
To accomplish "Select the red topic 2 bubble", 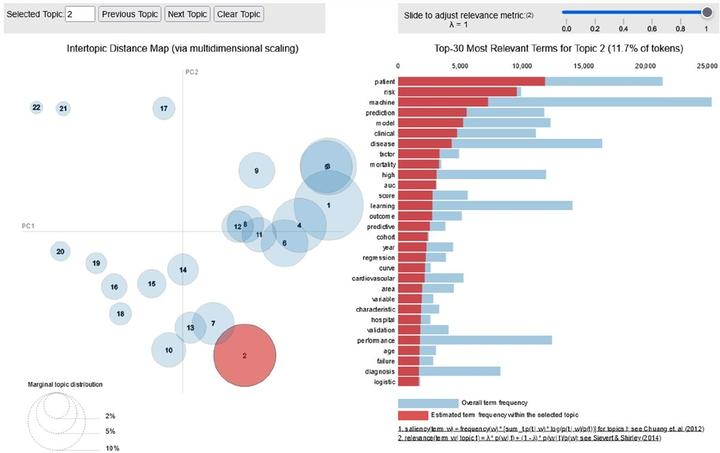I will 245,355.
